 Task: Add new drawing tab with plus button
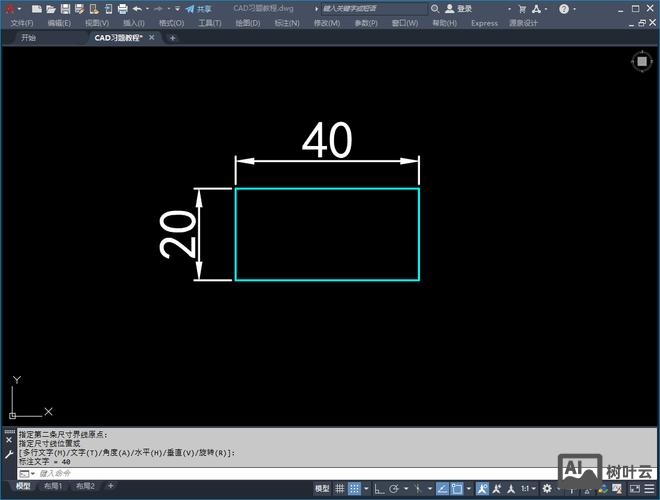pos(172,38)
